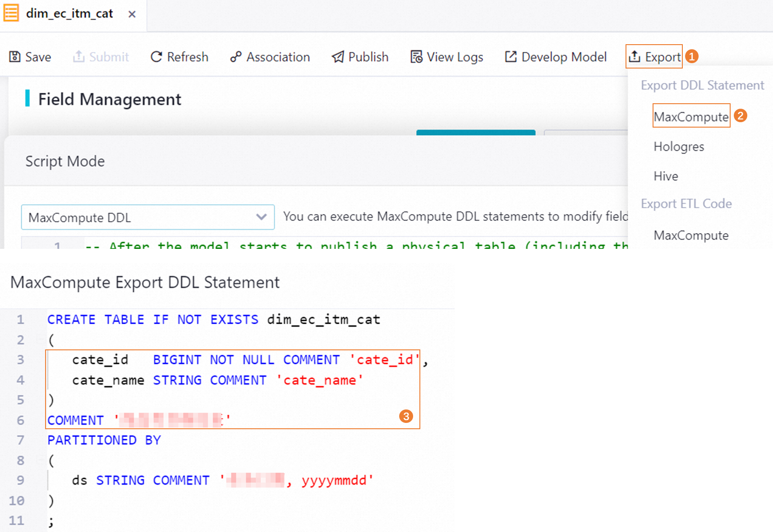Click the cate_id BIGINT column definition line

coord(250,360)
